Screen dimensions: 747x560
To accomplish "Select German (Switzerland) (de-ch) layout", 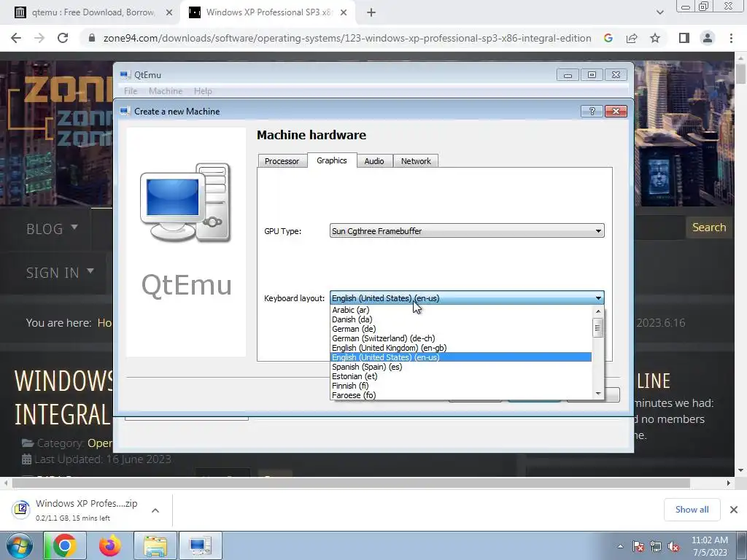I will click(461, 338).
